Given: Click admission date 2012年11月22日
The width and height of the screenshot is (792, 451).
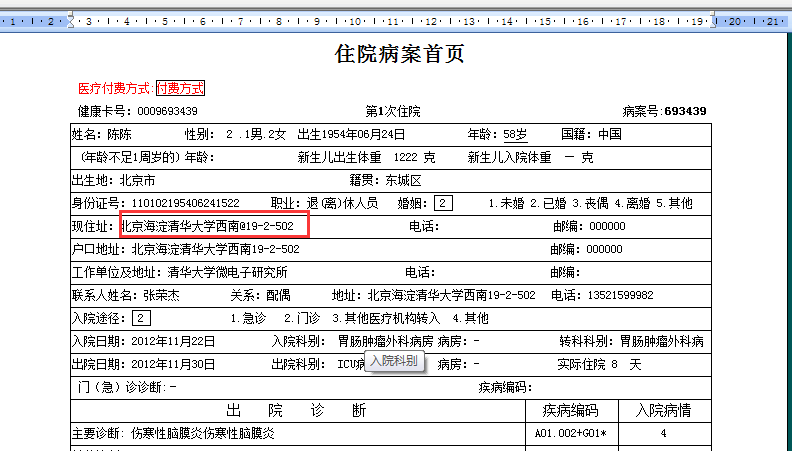Looking at the screenshot, I should pos(173,341).
